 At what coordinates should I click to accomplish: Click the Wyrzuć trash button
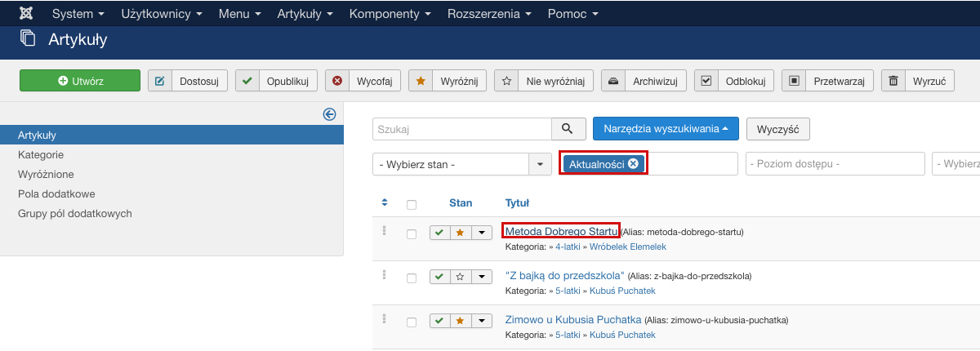point(918,81)
